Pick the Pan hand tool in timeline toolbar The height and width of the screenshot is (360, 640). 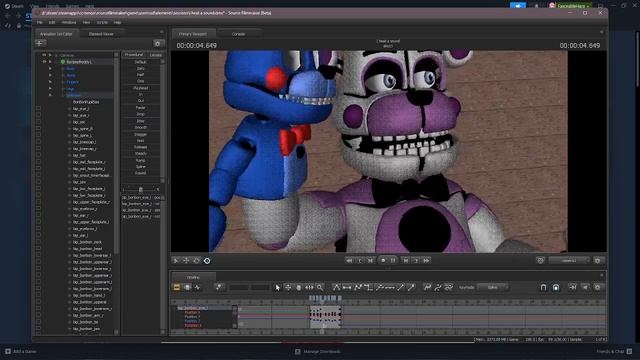[299, 287]
